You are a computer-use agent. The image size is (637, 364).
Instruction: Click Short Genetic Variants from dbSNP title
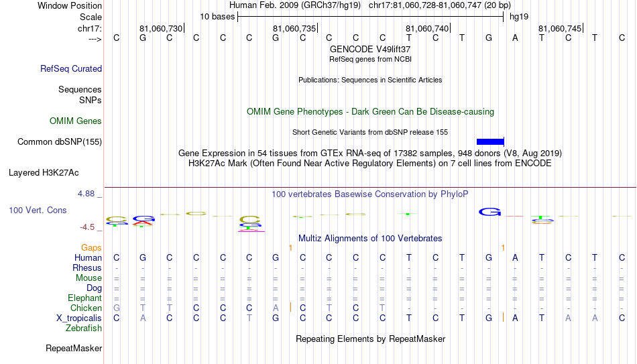coord(370,132)
